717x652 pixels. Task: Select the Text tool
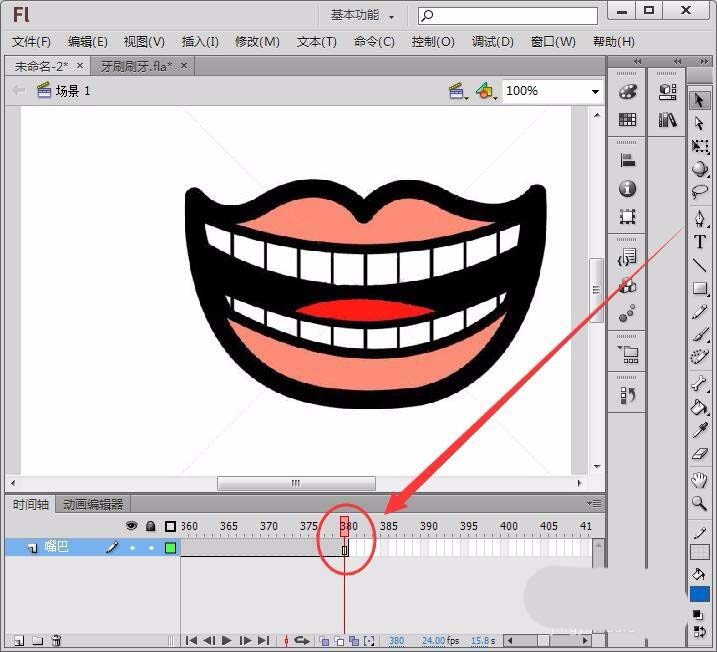(699, 242)
